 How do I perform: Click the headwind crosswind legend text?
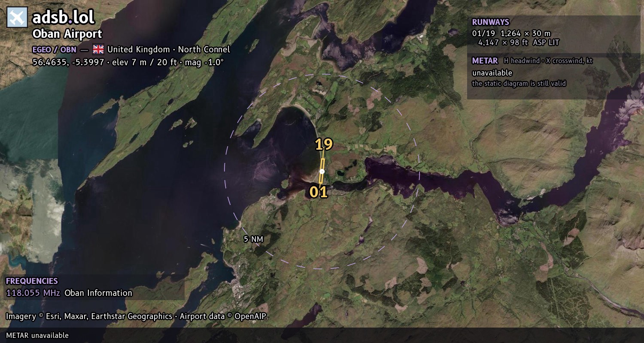(548, 61)
